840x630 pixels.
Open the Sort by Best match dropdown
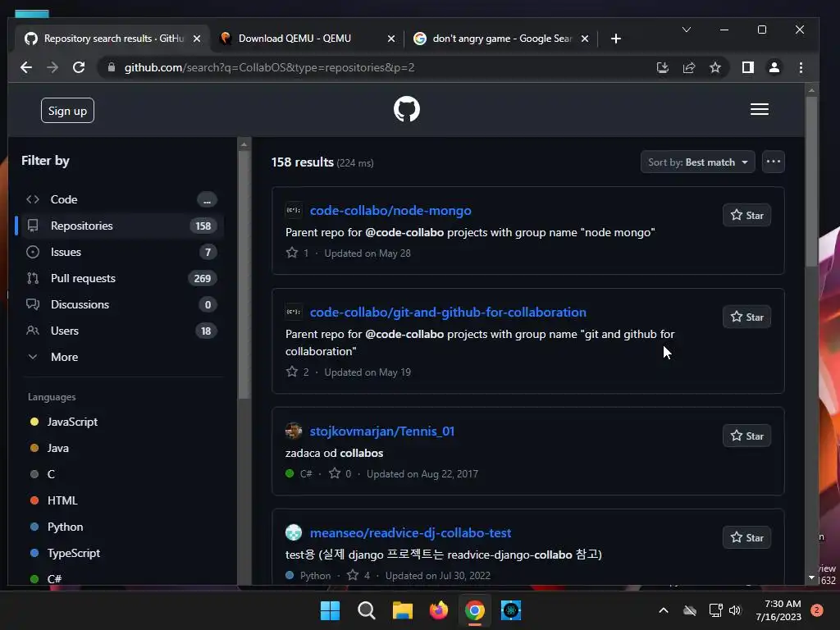697,162
